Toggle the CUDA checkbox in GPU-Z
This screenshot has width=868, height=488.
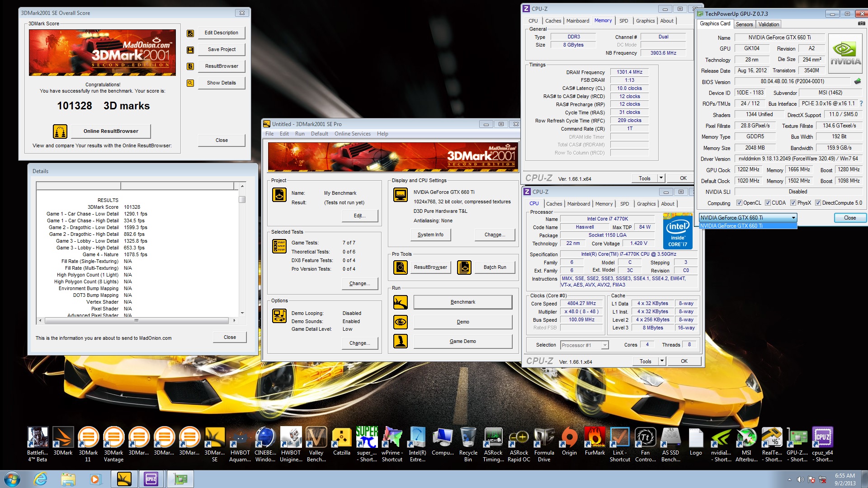(768, 203)
